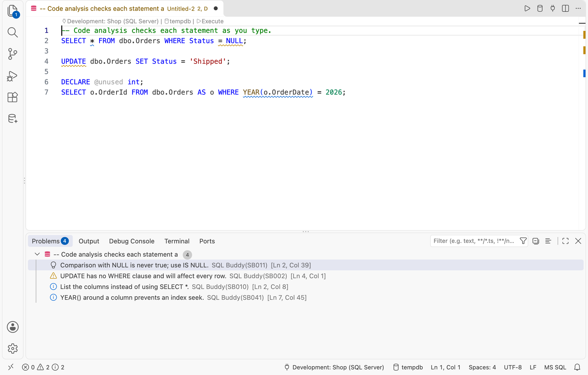Click tempdb database in status bar

point(408,367)
